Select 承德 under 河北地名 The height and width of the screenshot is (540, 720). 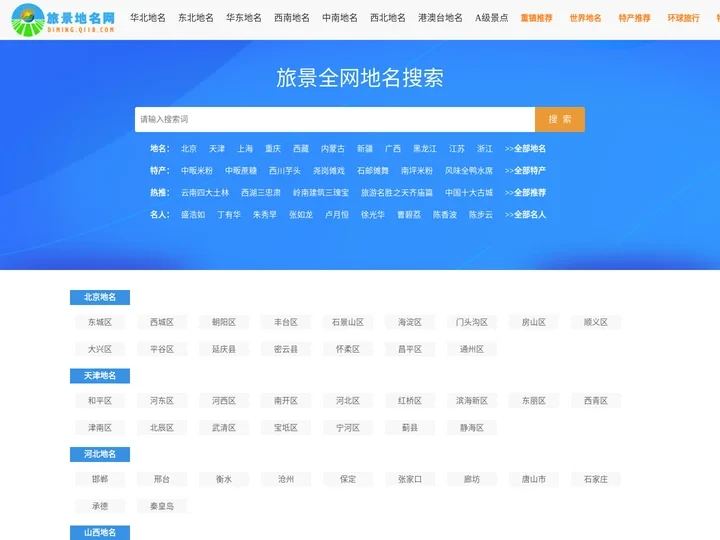[x=100, y=506]
